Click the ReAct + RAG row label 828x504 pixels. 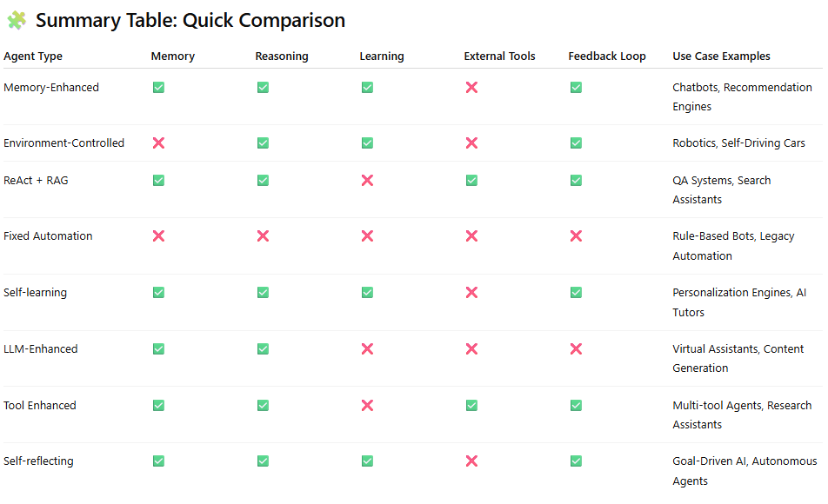(x=36, y=181)
